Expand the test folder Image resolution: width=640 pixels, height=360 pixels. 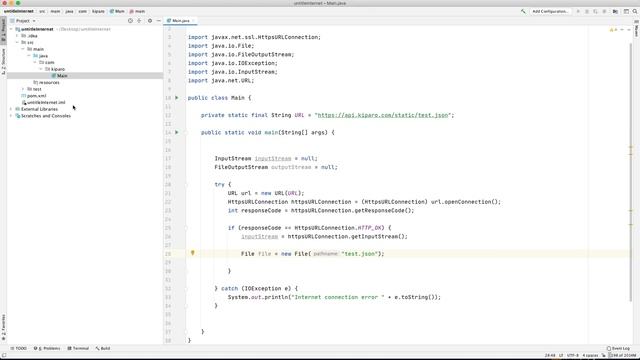click(x=23, y=89)
